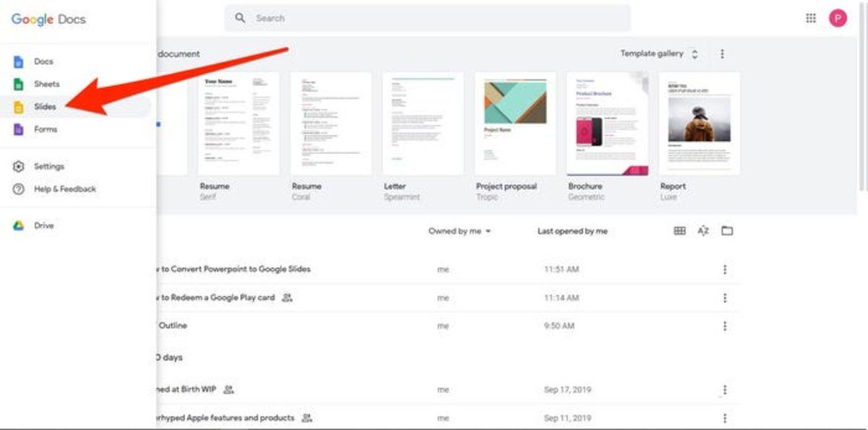Select Docs in the sidebar menu
The width and height of the screenshot is (868, 430).
coord(43,61)
